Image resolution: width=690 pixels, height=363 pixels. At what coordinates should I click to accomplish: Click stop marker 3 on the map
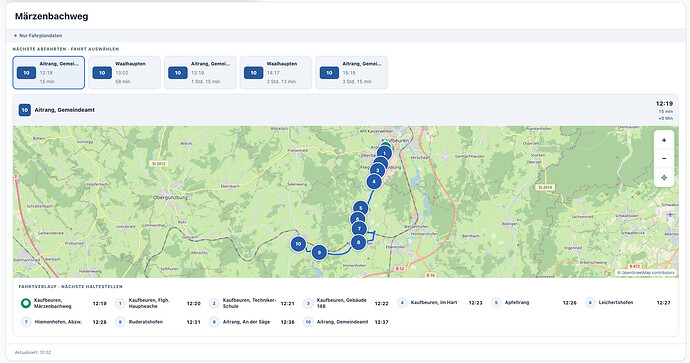tap(378, 171)
